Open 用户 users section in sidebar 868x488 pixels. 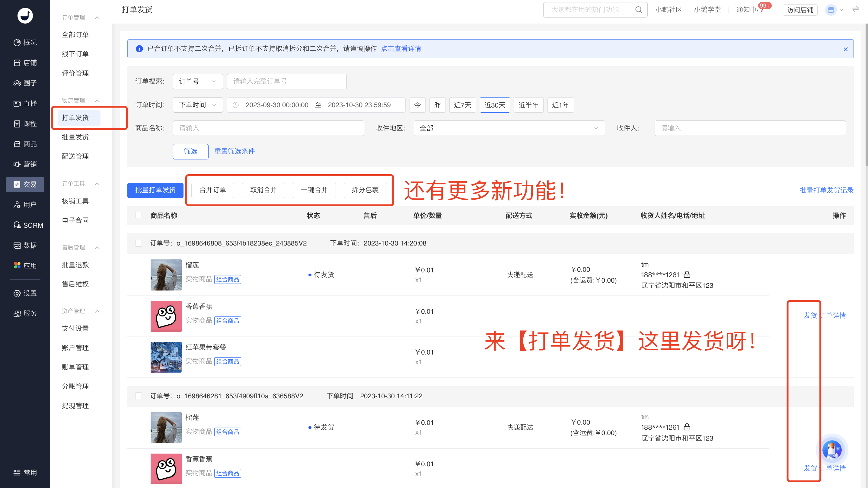pos(25,205)
